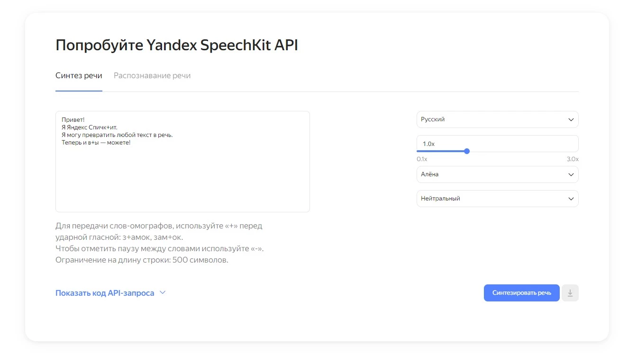Click the 0.1x minimum speed label
Viewport: 637px width, 364px height.
click(422, 159)
